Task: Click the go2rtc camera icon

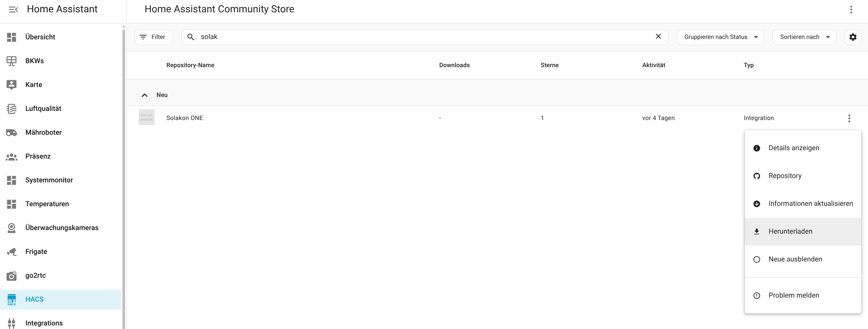Action: 12,275
